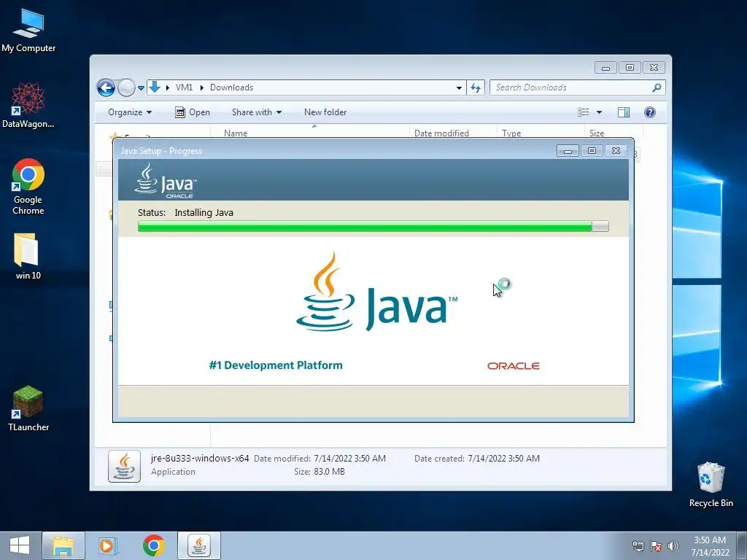747x560 pixels.
Task: Toggle the preview pane icon
Action: click(623, 112)
